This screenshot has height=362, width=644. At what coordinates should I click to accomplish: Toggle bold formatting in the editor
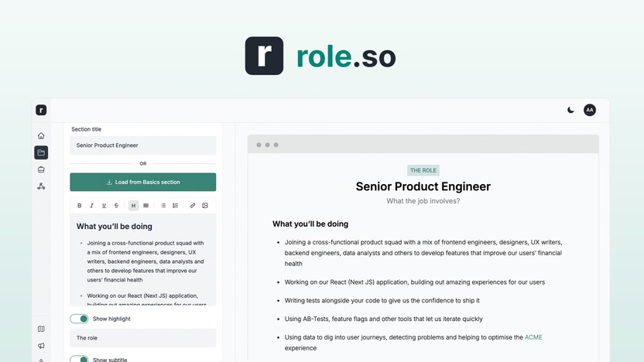(x=79, y=206)
